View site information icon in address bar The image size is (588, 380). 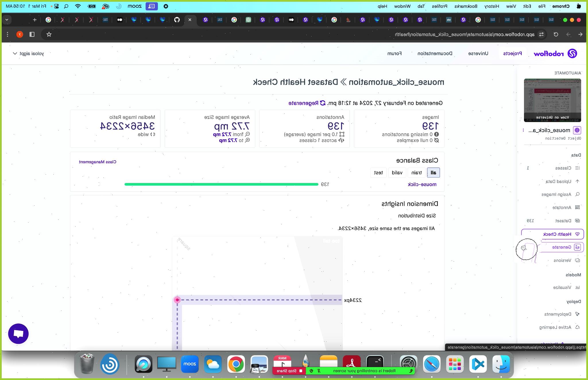click(541, 34)
